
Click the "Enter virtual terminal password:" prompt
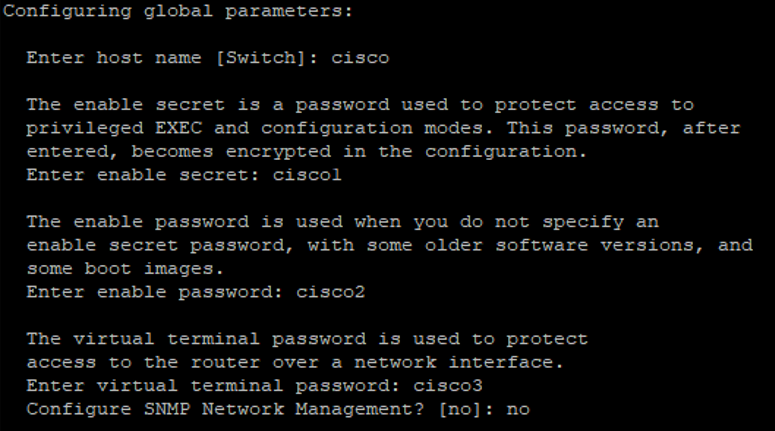click(214, 386)
